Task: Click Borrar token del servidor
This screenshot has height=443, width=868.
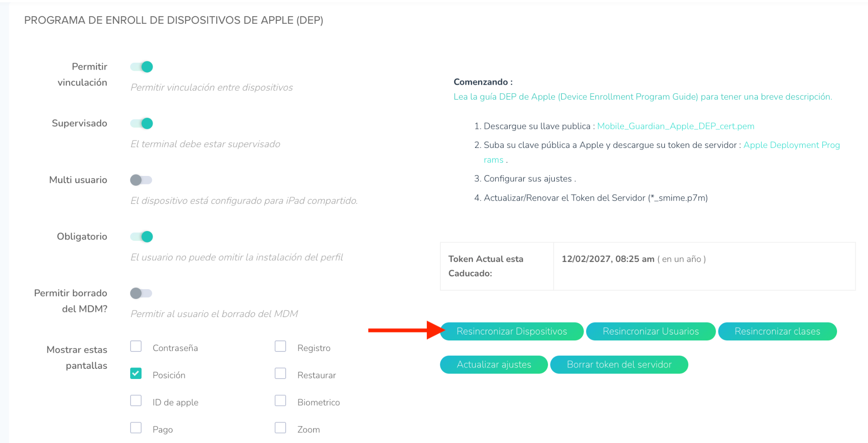Action: (619, 365)
